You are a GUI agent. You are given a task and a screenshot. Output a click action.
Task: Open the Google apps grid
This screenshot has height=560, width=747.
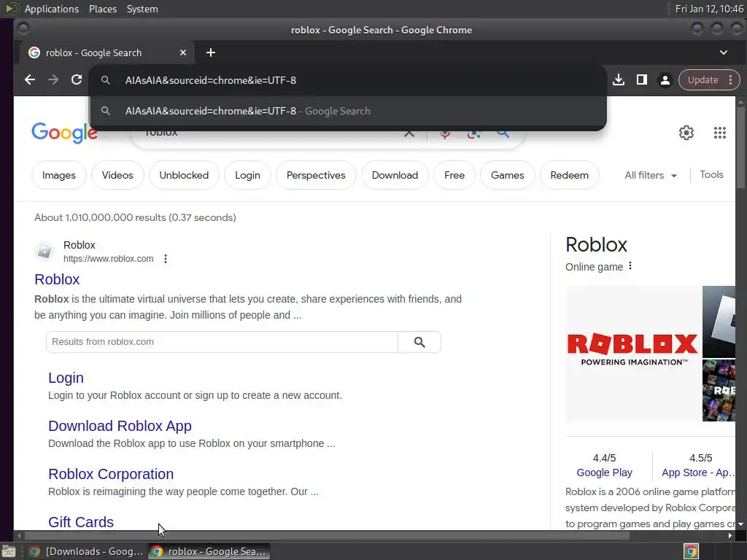point(720,133)
